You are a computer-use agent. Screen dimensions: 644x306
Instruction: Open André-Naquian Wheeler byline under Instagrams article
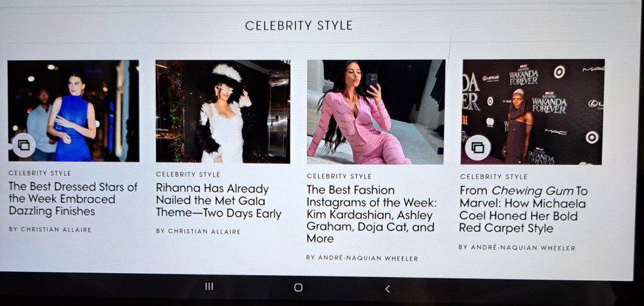[362, 258]
